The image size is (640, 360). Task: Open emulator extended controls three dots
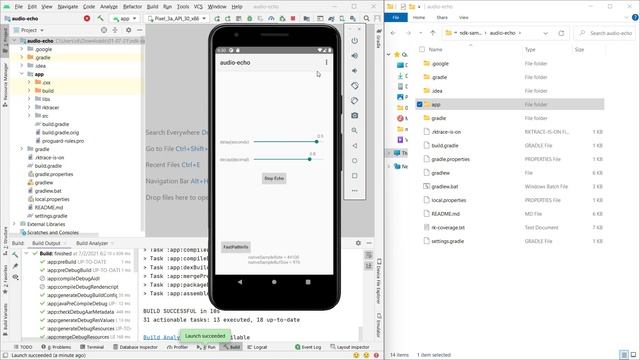[x=355, y=191]
